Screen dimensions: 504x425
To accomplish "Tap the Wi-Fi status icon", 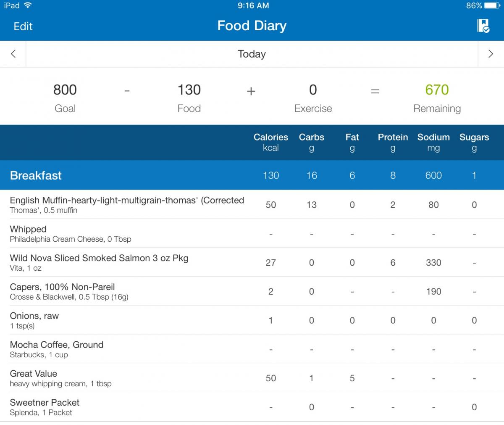I will (28, 5).
